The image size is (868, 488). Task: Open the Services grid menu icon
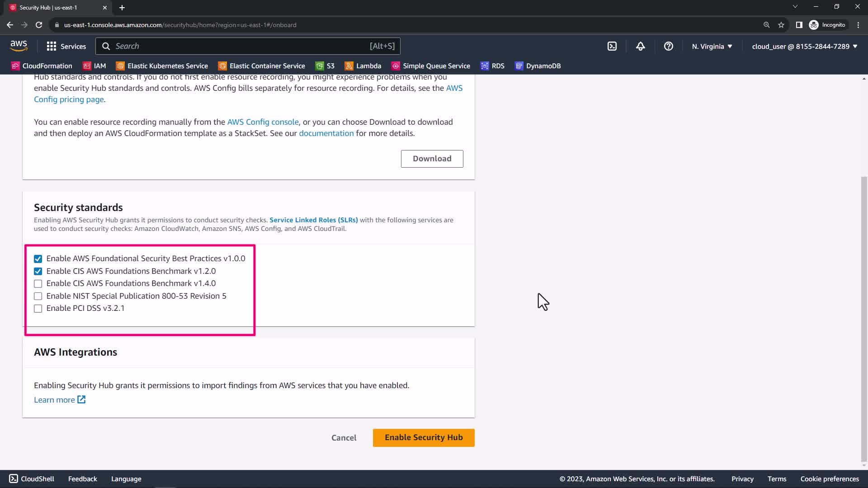52,46
